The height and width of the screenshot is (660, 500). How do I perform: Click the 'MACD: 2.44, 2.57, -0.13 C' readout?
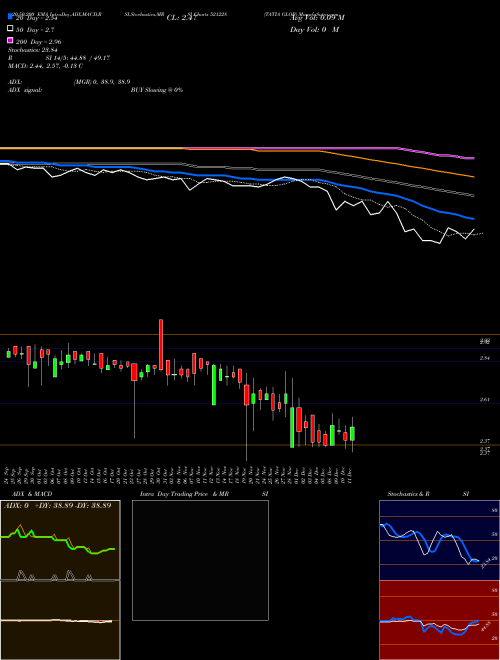pyautogui.click(x=45, y=66)
